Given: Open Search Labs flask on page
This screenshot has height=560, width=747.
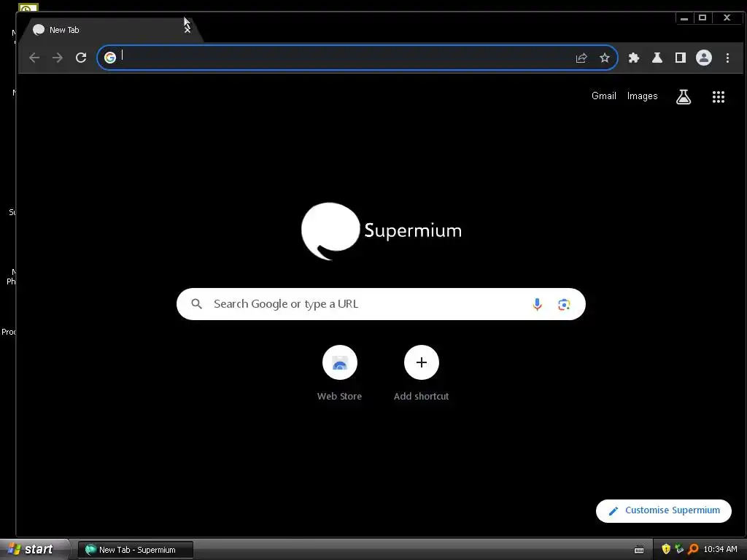Looking at the screenshot, I should (x=683, y=97).
